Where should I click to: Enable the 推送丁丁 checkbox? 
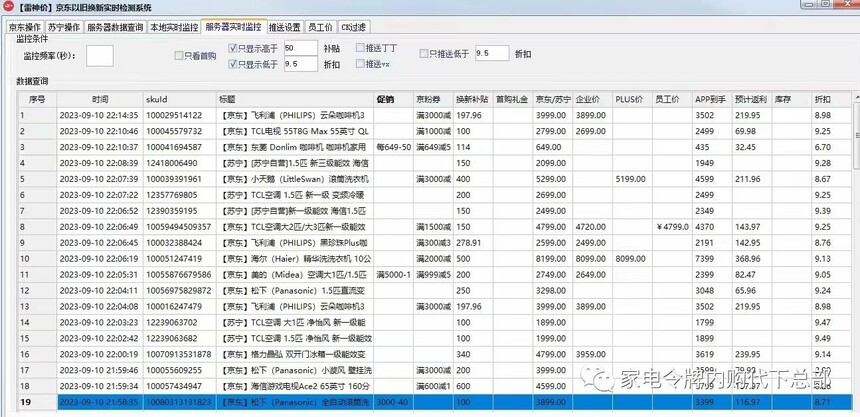pos(360,48)
